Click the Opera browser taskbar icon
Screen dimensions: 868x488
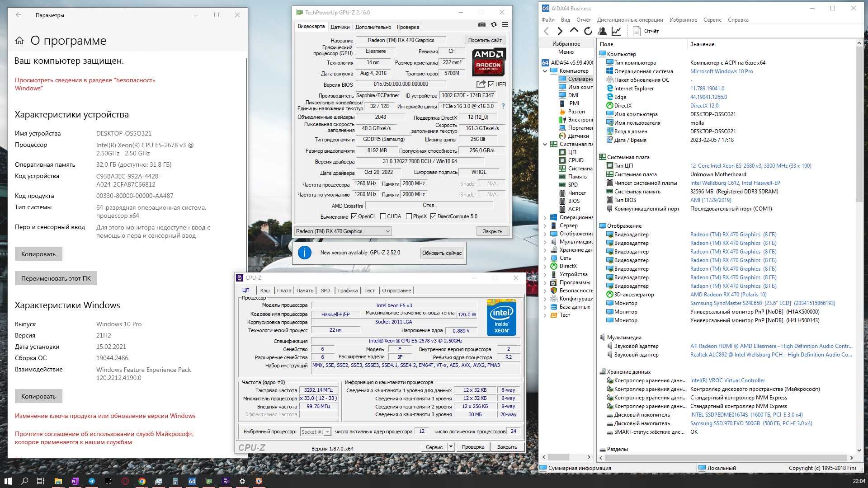[x=125, y=481]
